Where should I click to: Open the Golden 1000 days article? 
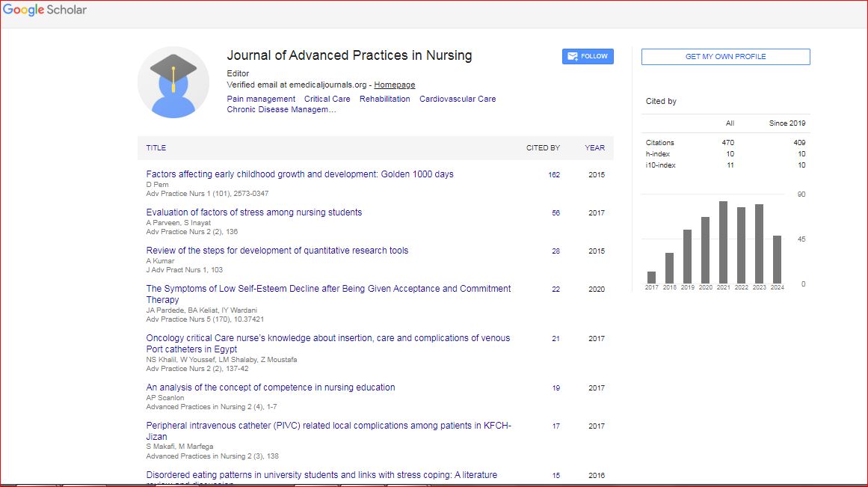(300, 174)
